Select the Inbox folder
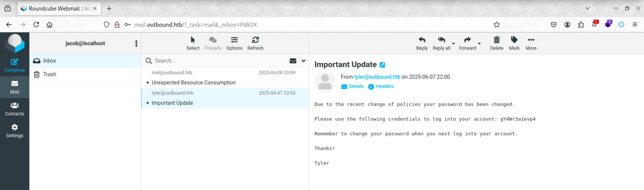The height and width of the screenshot is (190, 644). coord(85,61)
